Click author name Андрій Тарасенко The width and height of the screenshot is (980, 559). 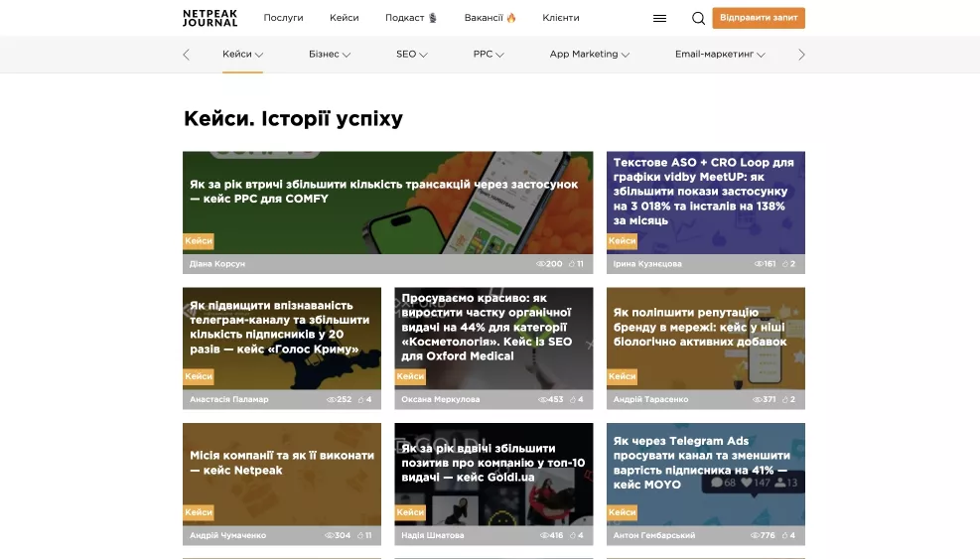click(x=650, y=399)
